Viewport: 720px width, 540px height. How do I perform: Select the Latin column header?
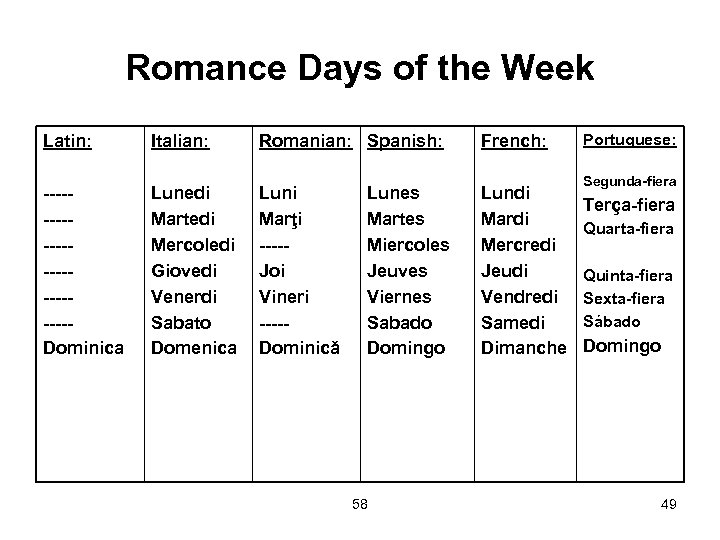[66, 142]
